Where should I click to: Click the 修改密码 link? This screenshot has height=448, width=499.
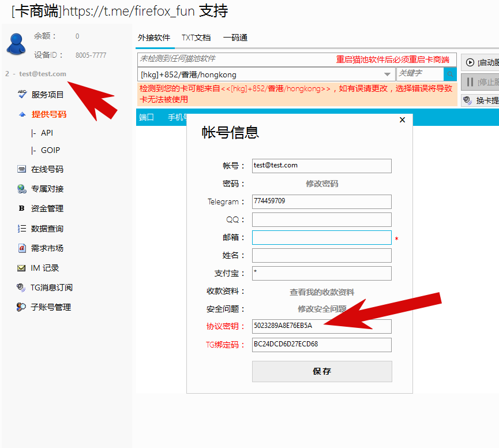pyautogui.click(x=322, y=184)
